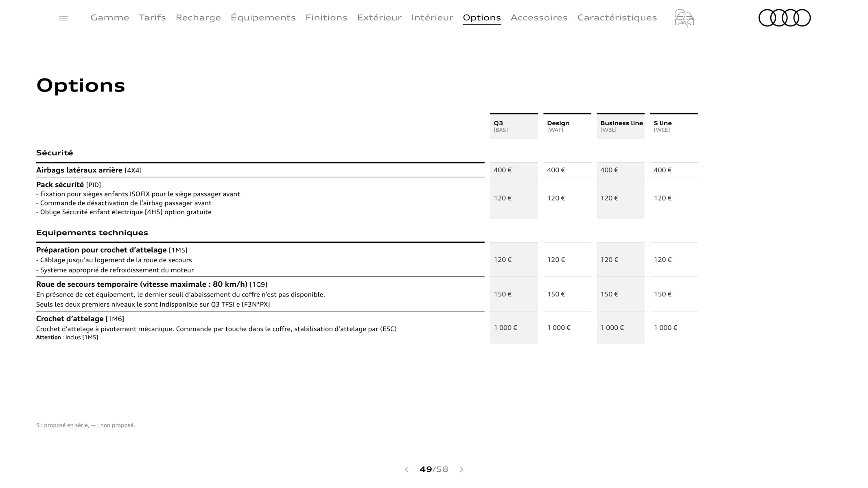
Task: Click the Sécurité section heading
Action: pos(55,153)
